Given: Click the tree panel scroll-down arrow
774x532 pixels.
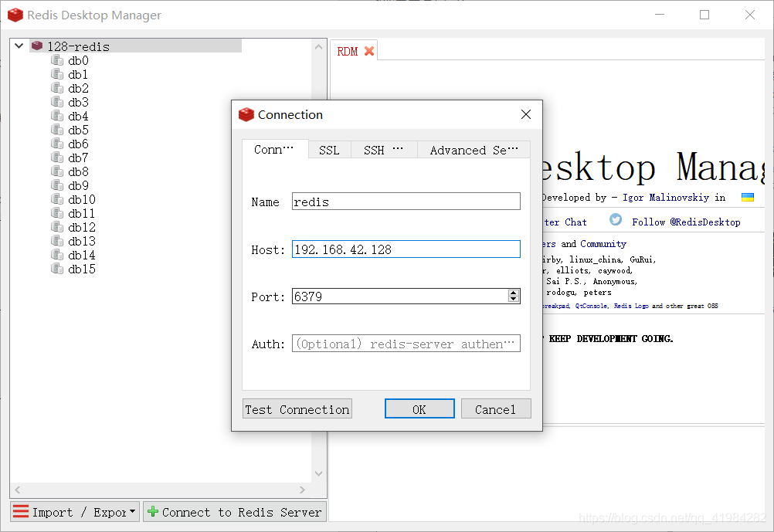Looking at the screenshot, I should pyautogui.click(x=318, y=473).
